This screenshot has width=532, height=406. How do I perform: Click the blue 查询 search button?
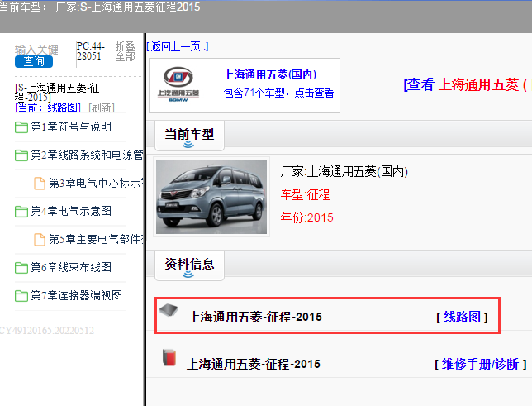pyautogui.click(x=34, y=61)
